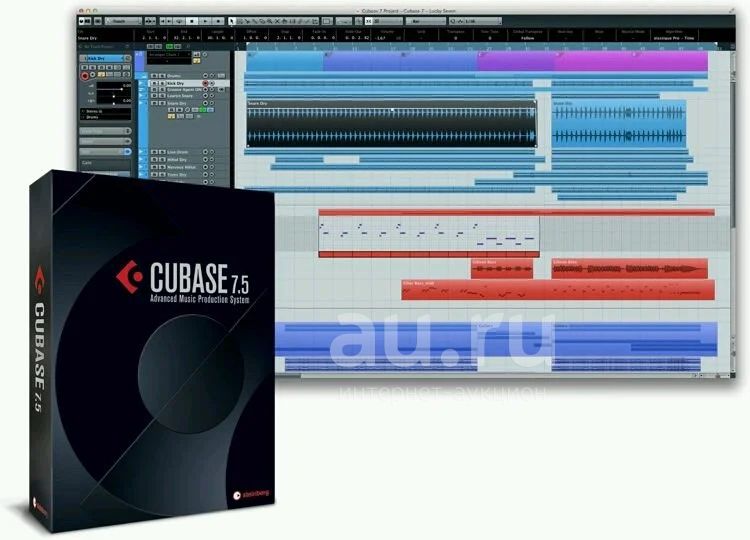
Task: Select the Glue tool
Action: 254,21
